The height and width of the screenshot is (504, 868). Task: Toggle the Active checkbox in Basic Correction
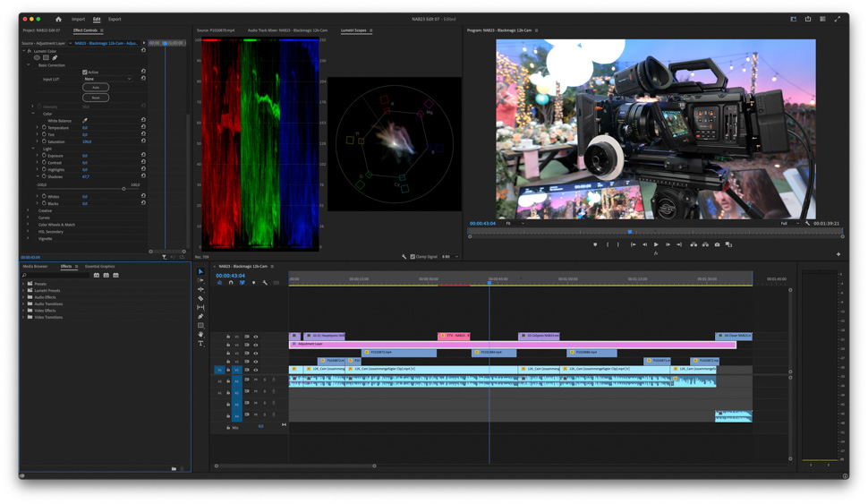85,72
